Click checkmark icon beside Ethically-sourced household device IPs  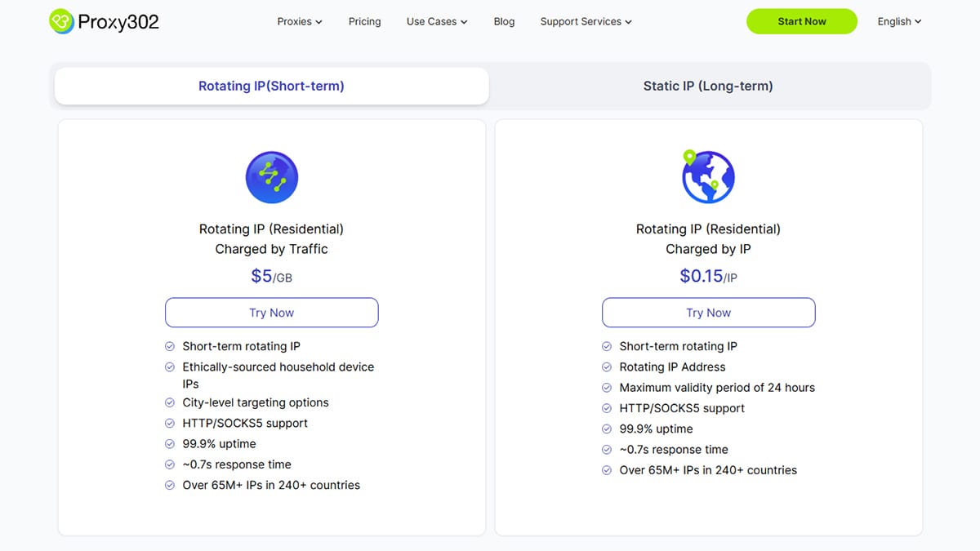[x=170, y=367]
